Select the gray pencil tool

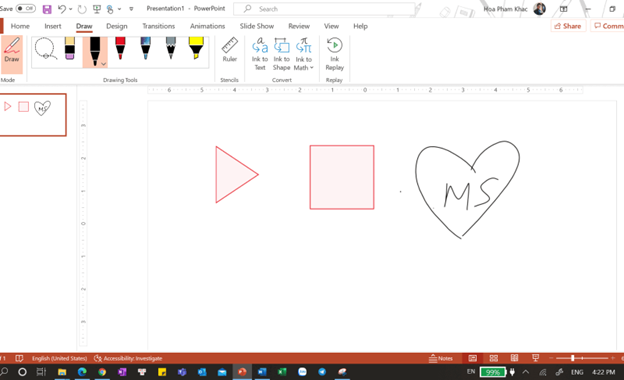point(171,48)
